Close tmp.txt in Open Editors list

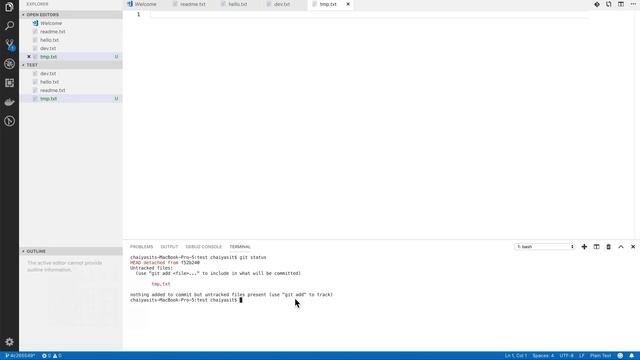tap(29, 56)
